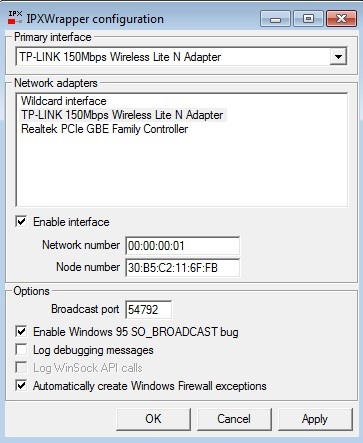The width and height of the screenshot is (363, 443).
Task: Select TP-LINK 150Mbps adapter in Network adapters list
Action: 122,115
